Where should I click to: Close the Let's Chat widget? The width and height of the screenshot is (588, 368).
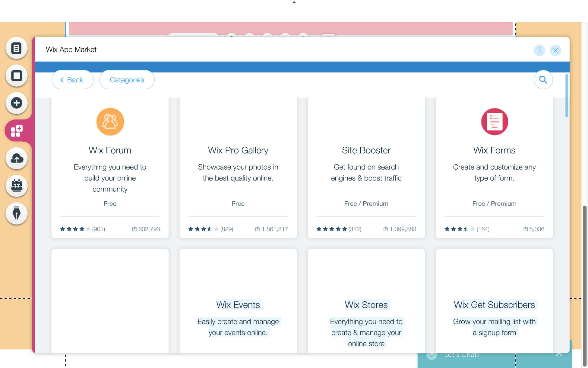559,354
